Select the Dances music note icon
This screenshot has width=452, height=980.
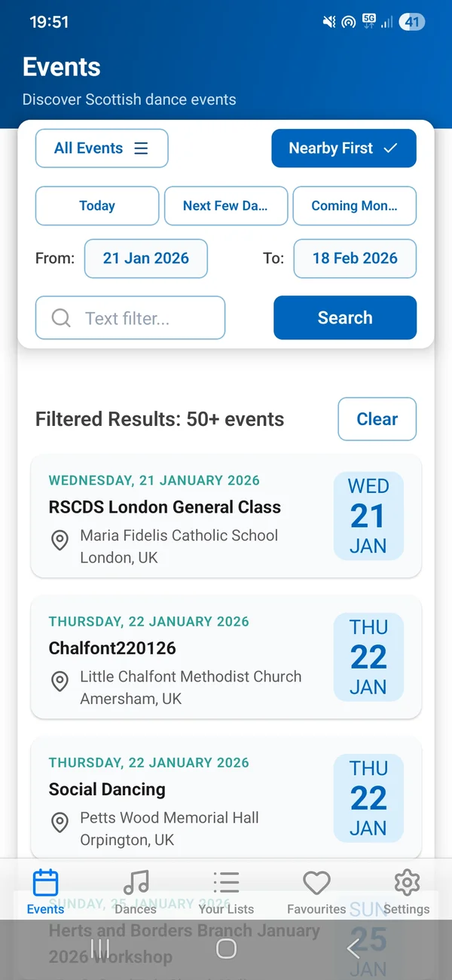[x=136, y=882]
